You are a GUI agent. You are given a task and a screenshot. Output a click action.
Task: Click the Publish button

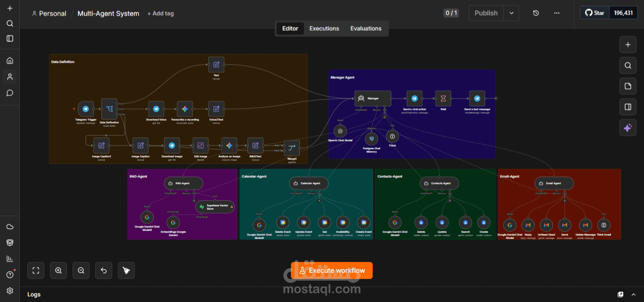(486, 13)
